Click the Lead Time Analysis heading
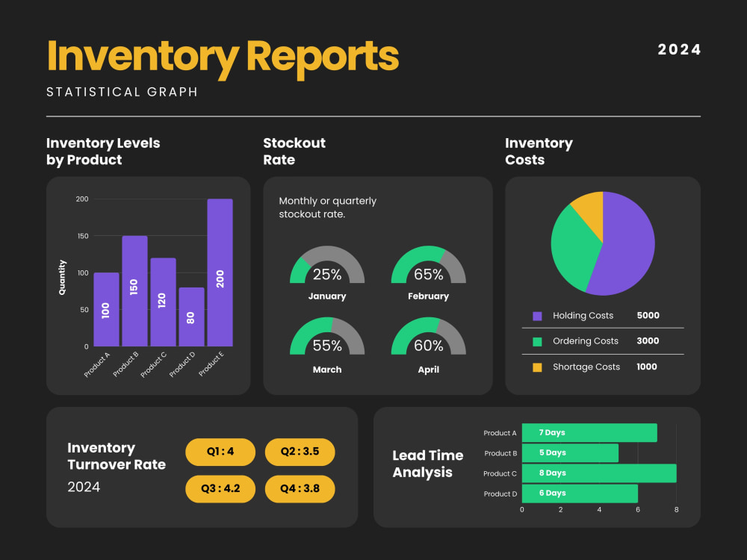The width and height of the screenshot is (747, 560). 428,464
